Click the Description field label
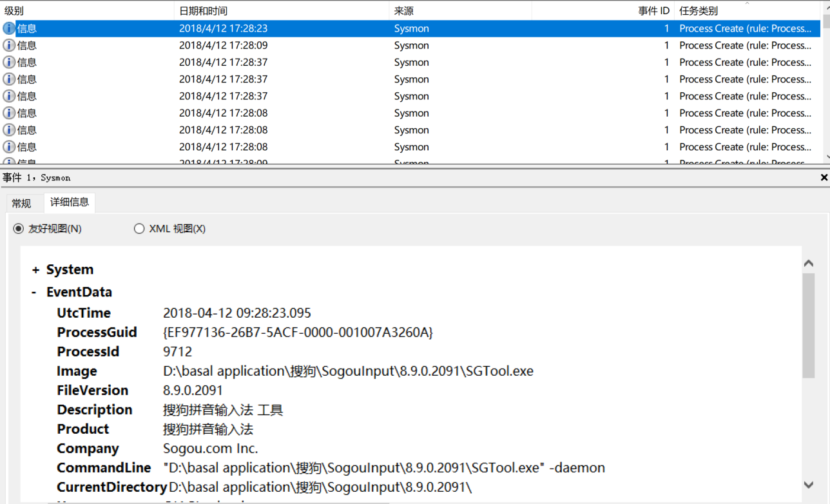 click(94, 410)
